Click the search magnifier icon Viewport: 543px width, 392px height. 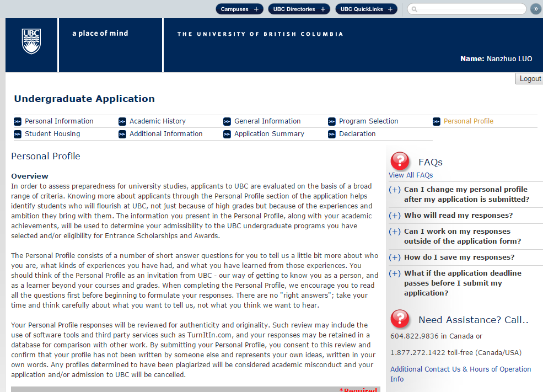pyautogui.click(x=414, y=9)
